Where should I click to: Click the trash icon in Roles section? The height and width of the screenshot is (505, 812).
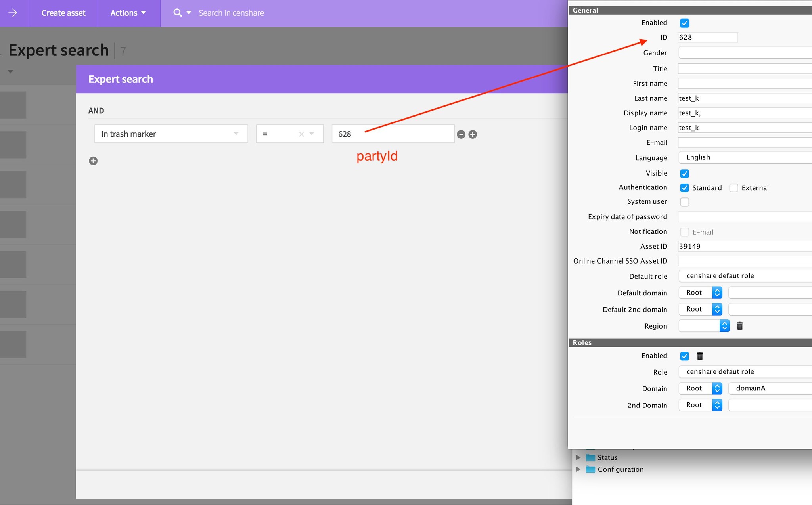point(700,356)
